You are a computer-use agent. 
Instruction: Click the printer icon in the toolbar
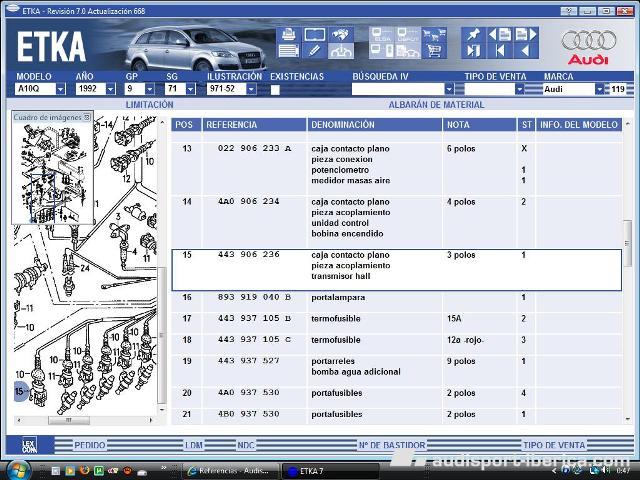tap(289, 35)
